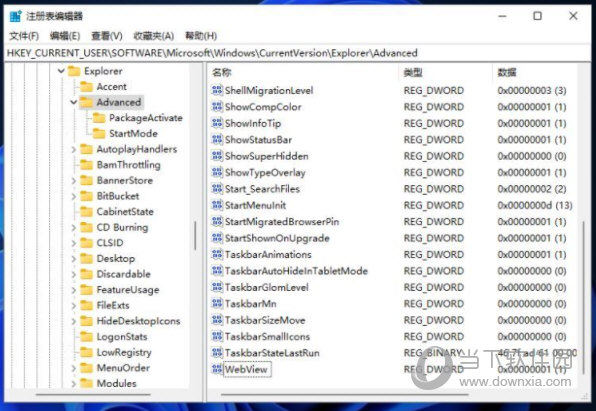
Task: Open the 帮助(H) menu
Action: point(201,36)
